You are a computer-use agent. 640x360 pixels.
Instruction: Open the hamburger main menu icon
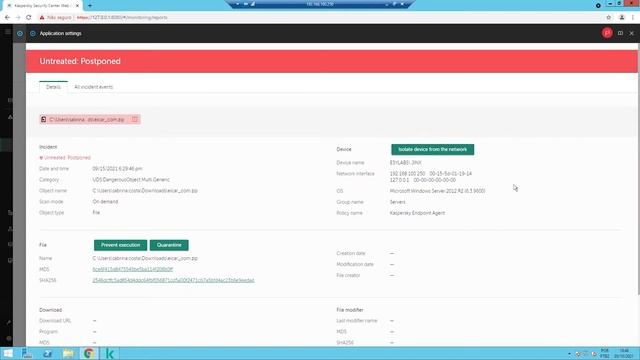7,32
